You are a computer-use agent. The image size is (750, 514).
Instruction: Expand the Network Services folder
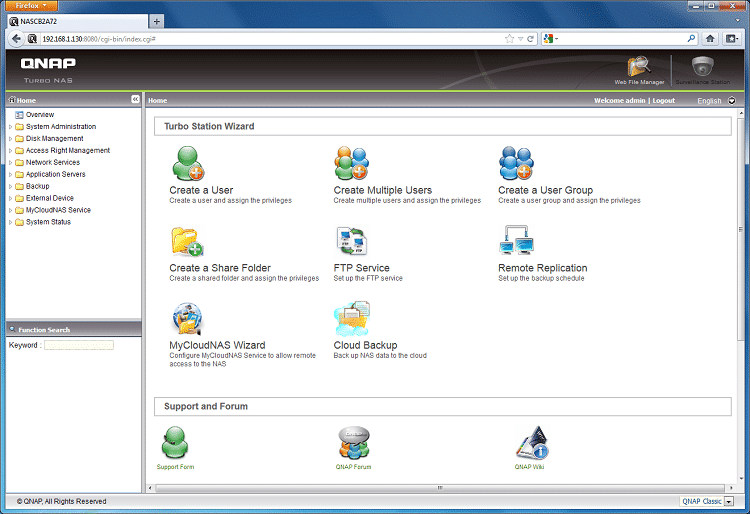coord(11,163)
